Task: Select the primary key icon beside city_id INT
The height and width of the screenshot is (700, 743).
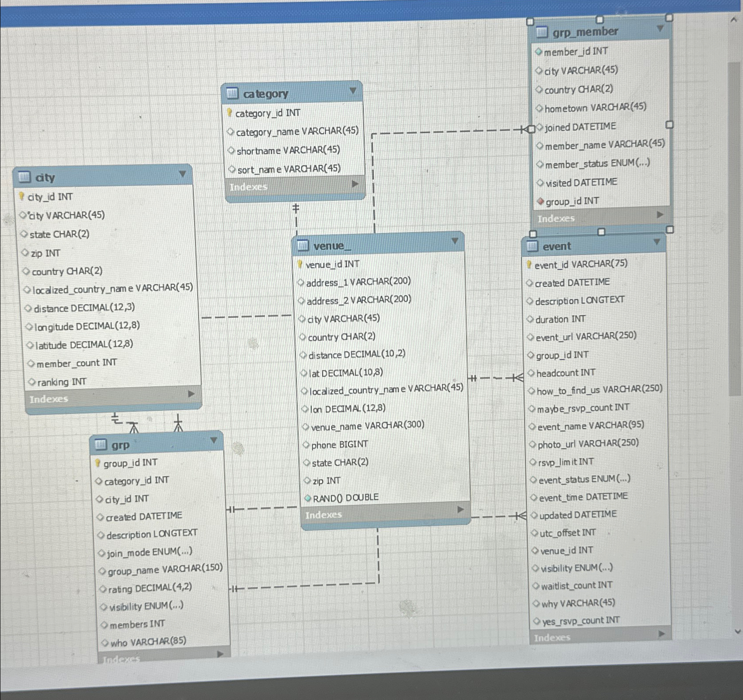Action: point(21,196)
